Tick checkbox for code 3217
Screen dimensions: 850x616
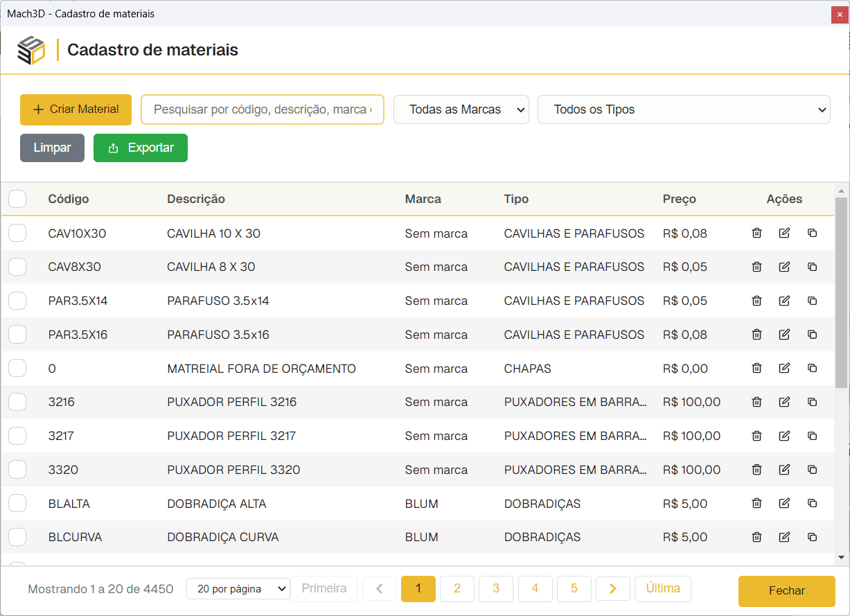tap(17, 436)
